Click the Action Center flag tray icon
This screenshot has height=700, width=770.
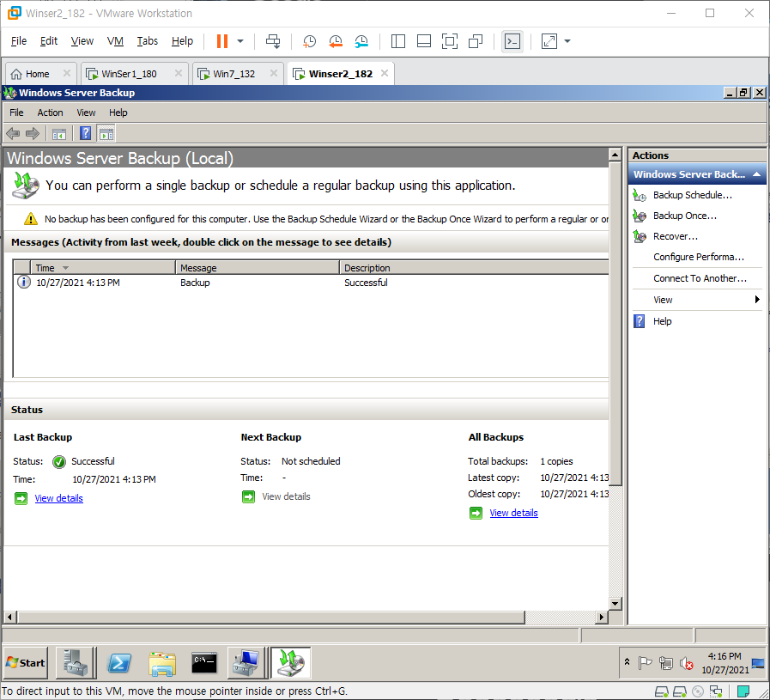(x=646, y=663)
